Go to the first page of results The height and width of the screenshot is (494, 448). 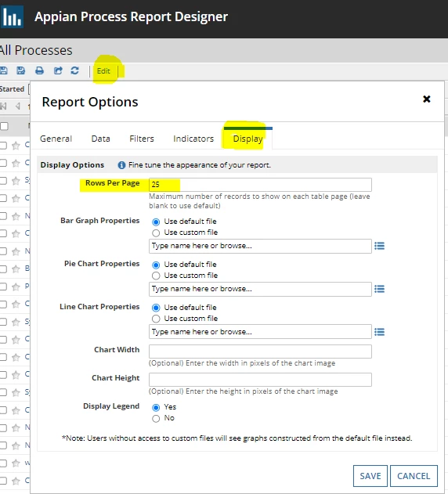click(x=3, y=106)
